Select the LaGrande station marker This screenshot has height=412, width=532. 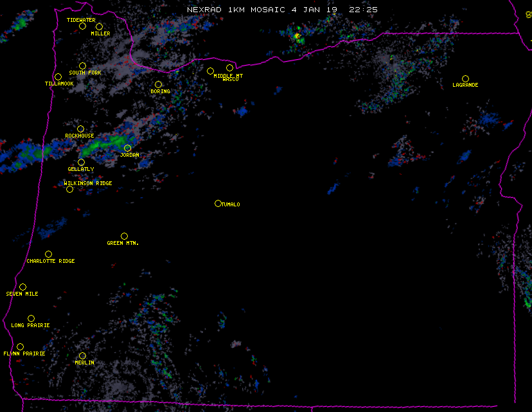(465, 78)
